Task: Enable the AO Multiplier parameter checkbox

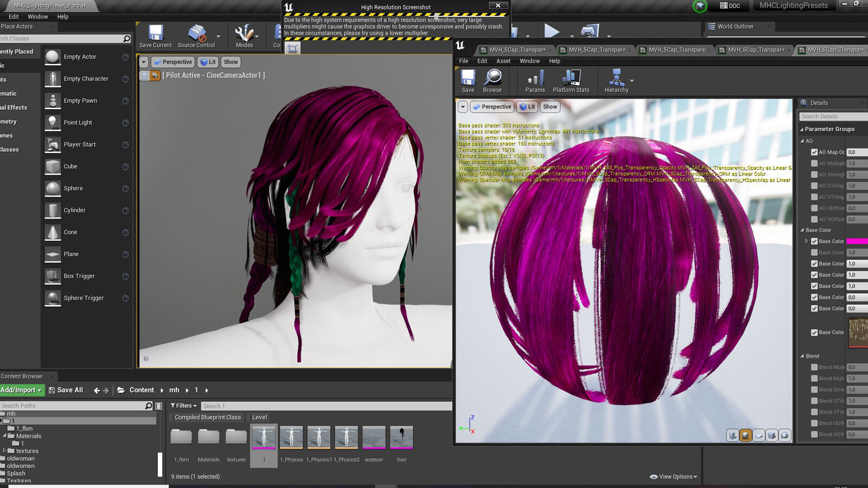Action: (814, 163)
